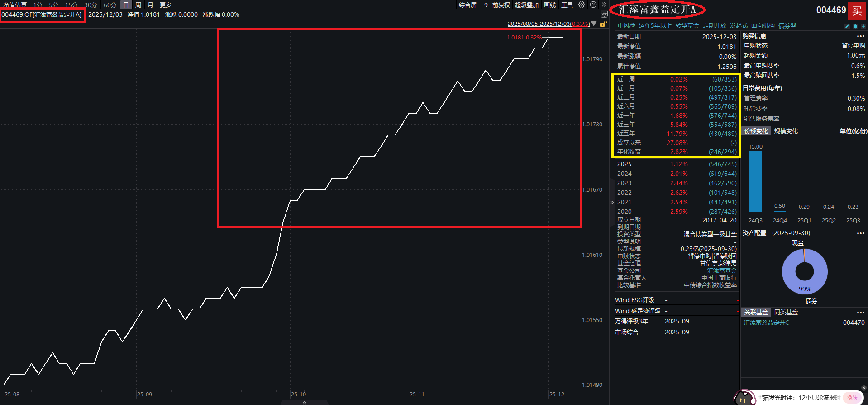Viewport: 868px width, 405px height.
Task: Click the F9 toolbar item
Action: [x=484, y=5]
